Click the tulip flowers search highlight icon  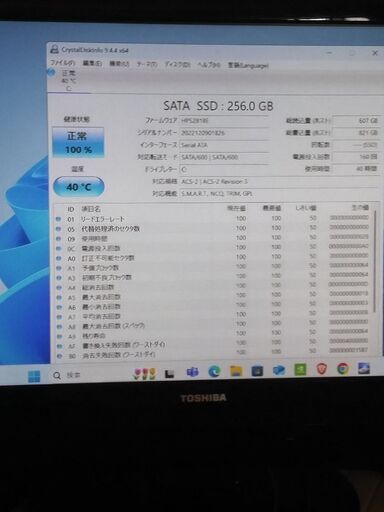pos(144,374)
